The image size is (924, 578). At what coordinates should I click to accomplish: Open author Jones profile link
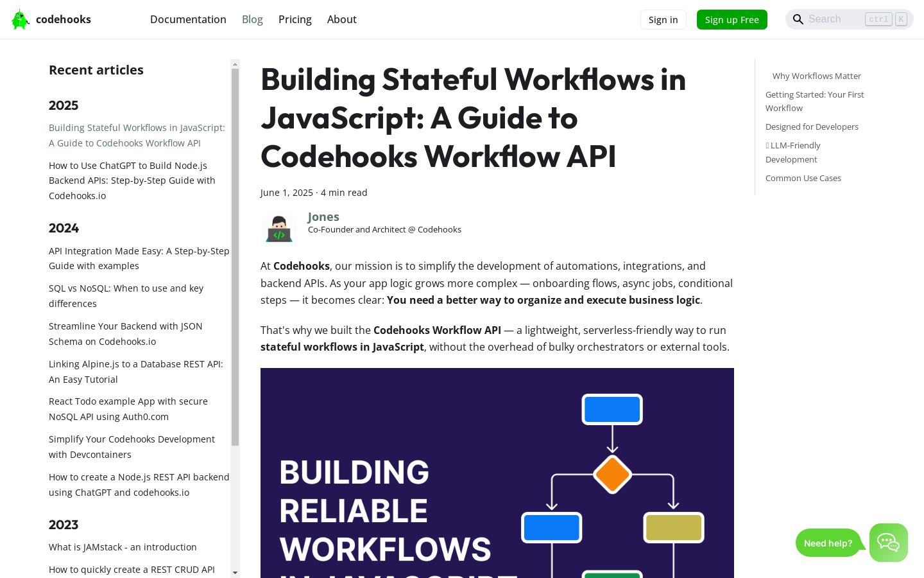323,217
